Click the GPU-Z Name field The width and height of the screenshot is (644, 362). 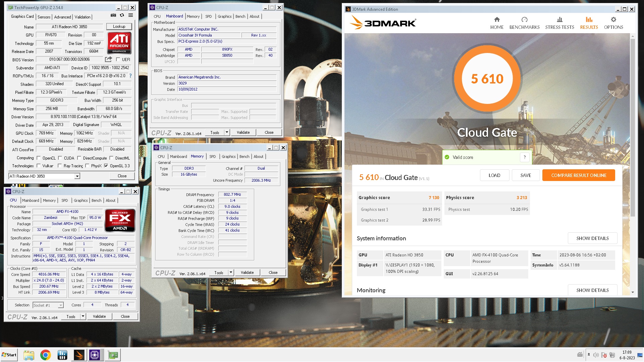[x=69, y=27]
